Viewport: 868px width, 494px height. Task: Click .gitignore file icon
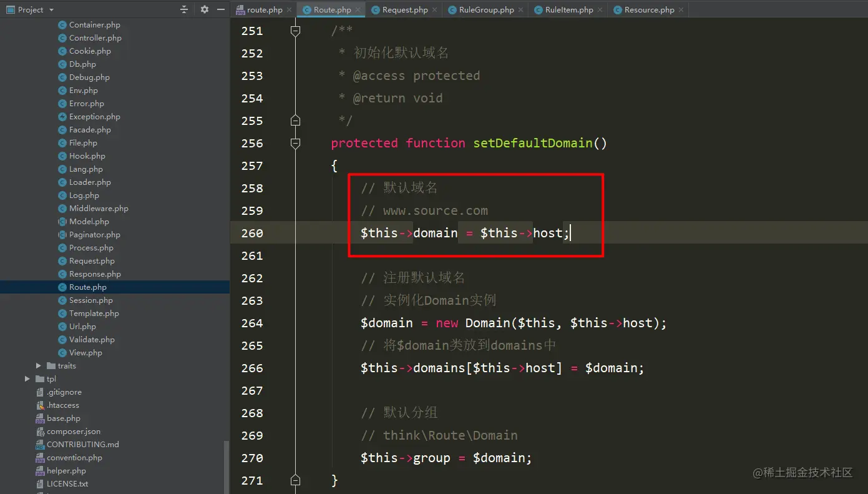(40, 392)
